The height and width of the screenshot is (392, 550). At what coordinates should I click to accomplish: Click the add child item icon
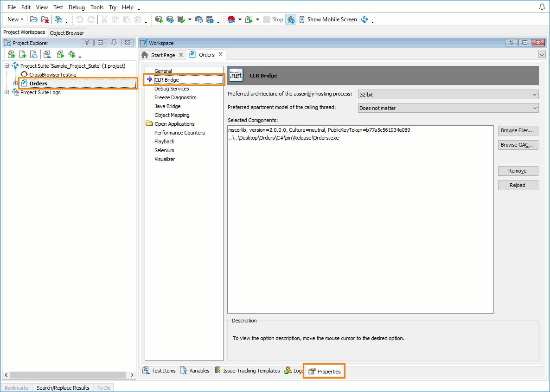point(22,54)
